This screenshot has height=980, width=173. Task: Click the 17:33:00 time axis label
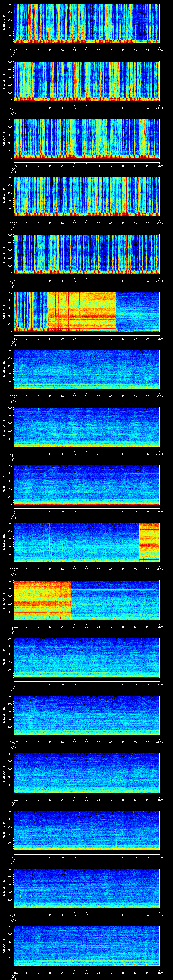pos(13,281)
